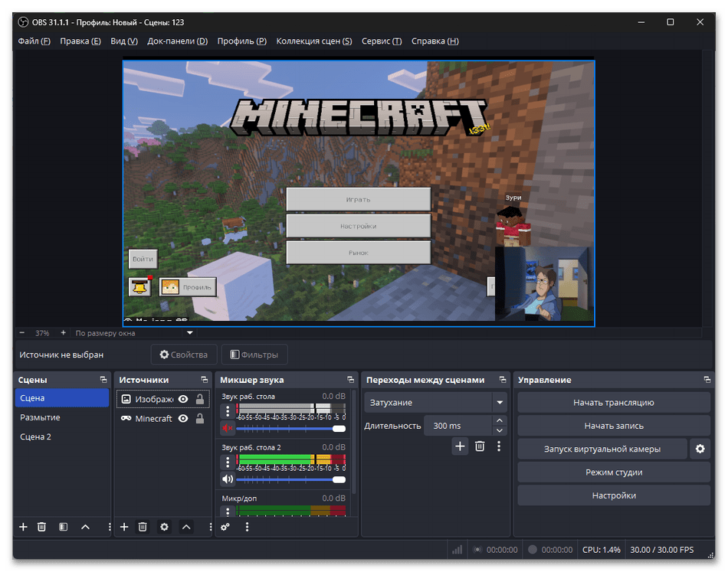Click the webcam overlay in the preview

[x=544, y=284]
